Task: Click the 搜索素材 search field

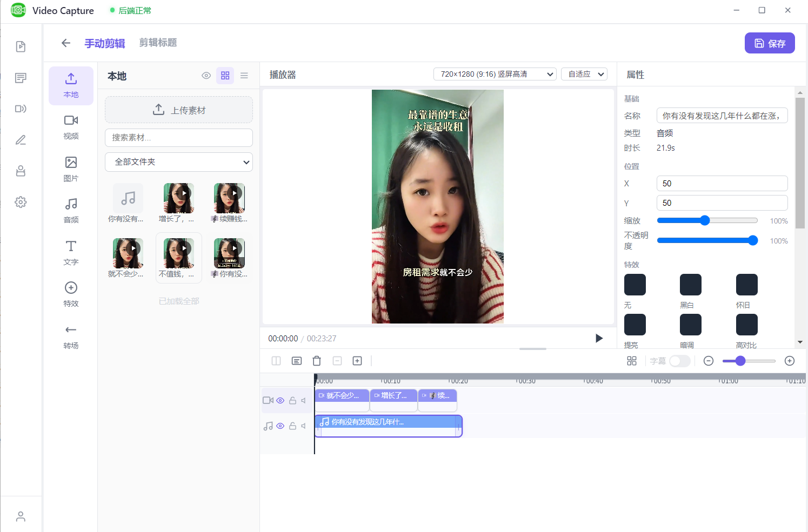Action: (x=179, y=137)
